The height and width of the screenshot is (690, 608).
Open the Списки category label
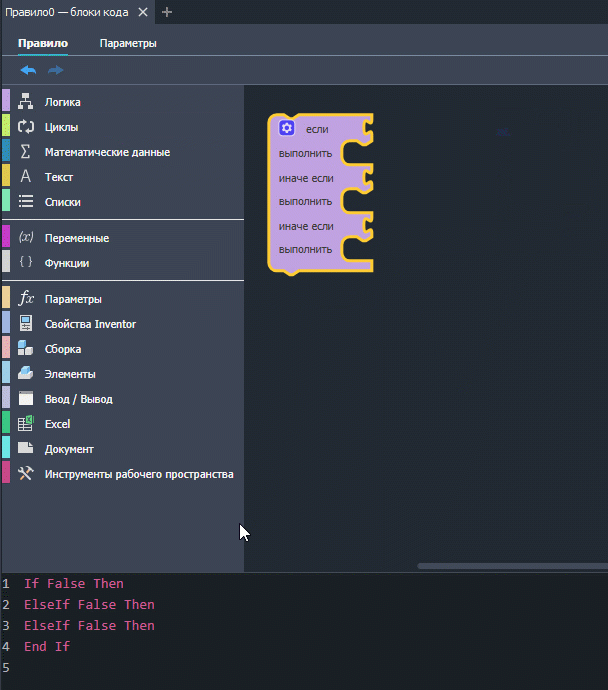coord(62,202)
